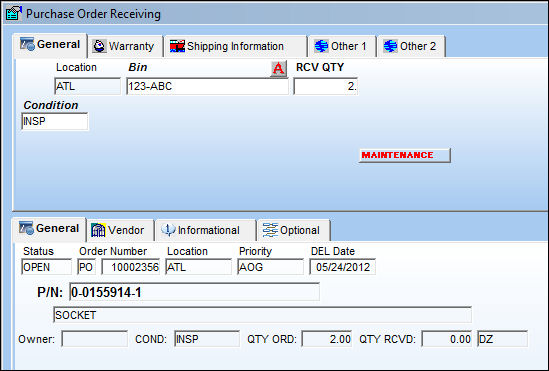Image resolution: width=549 pixels, height=371 pixels.
Task: Click the Other 1 globe icon
Action: [321, 46]
